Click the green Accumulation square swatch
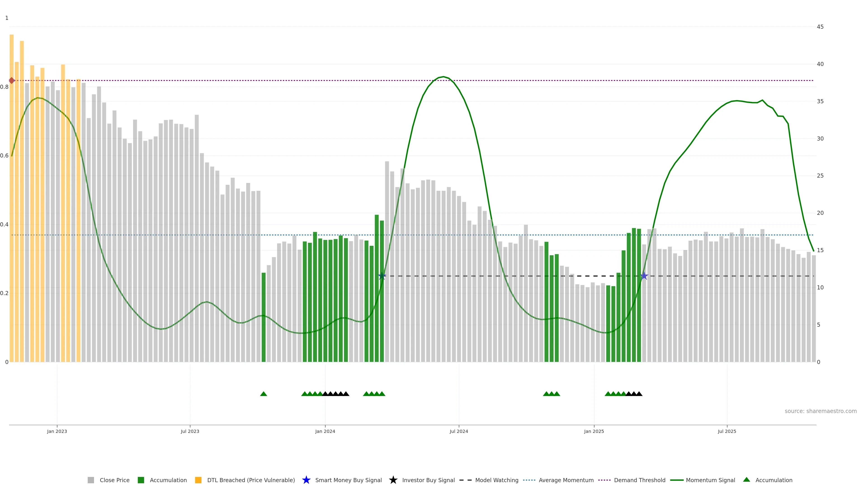Screen dimensions: 868x488 [x=141, y=480]
